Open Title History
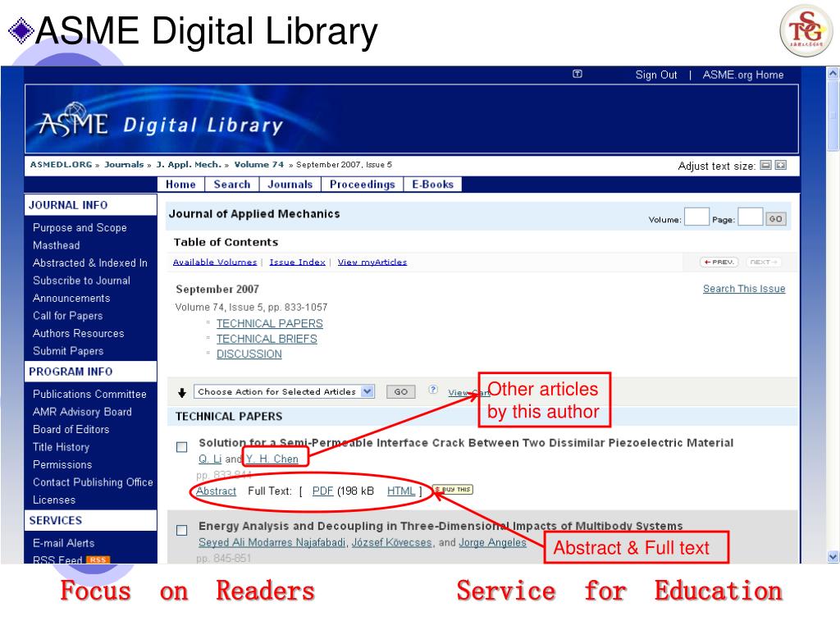This screenshot has height=630, width=840. tap(61, 447)
